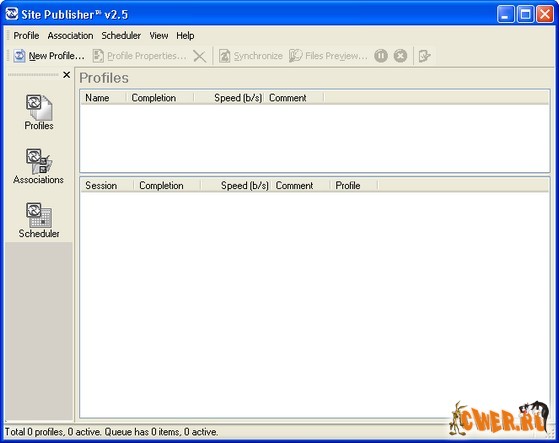The image size is (559, 443).
Task: Open the Scheduler menu
Action: [121, 36]
